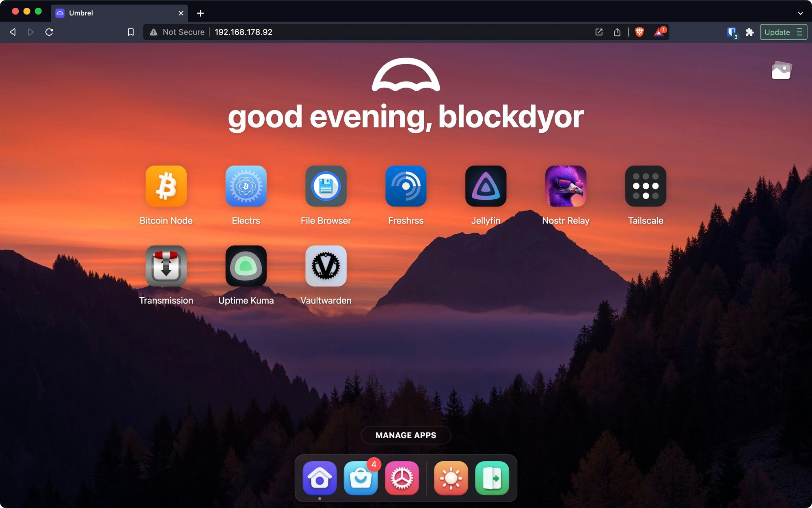The image size is (812, 508).
Task: Open the App Store dock icon
Action: 361,478
